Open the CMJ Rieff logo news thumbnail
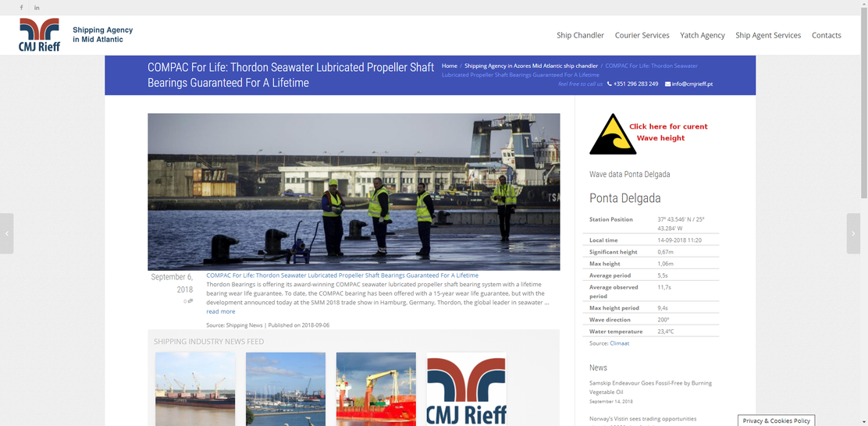Viewport: 868px width, 426px height. click(466, 389)
